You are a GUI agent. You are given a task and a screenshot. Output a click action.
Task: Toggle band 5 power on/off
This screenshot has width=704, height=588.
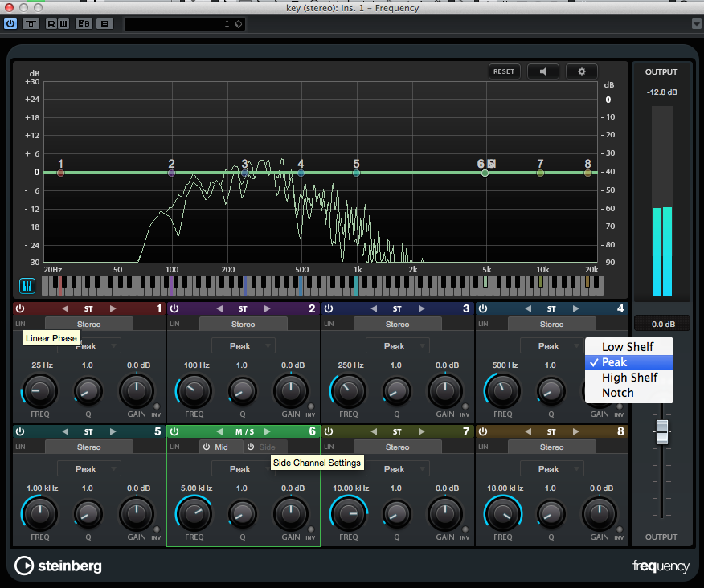click(20, 432)
